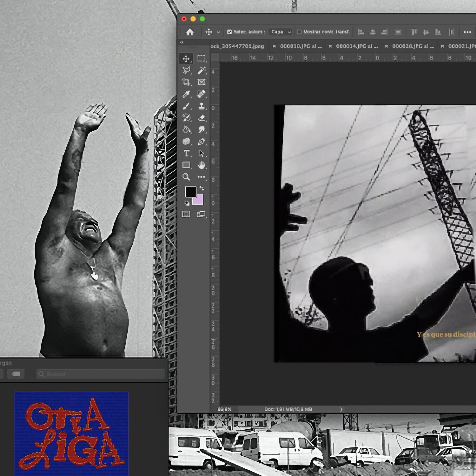Select the Hand tool
The width and height of the screenshot is (476, 476).
(x=202, y=165)
